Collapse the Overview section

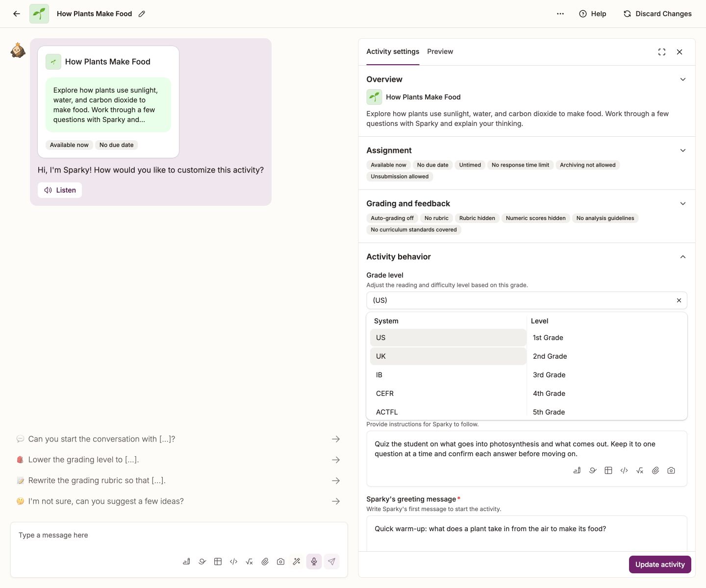click(683, 79)
